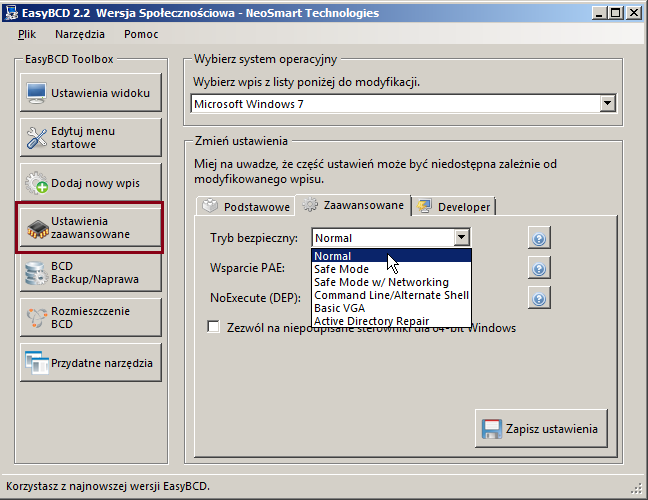Screen dimensions: 648x500
Task: Click help icon next to NoExecute (DEP)
Action: point(539,298)
